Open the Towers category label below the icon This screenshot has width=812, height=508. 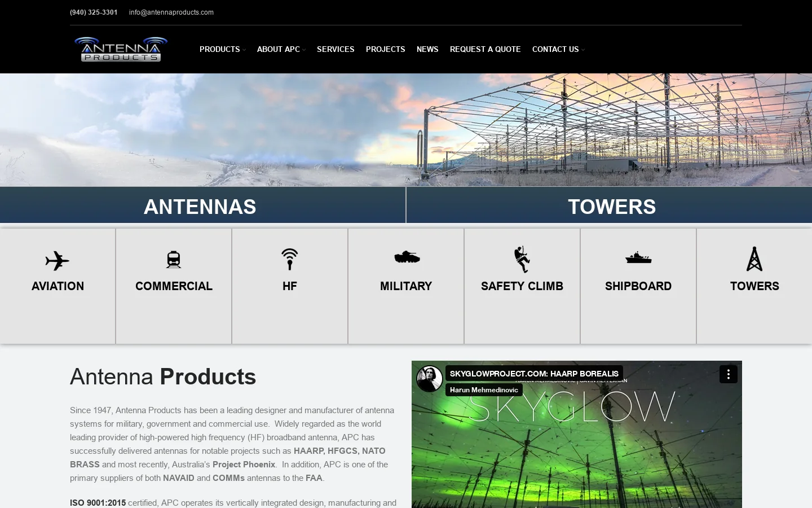(x=754, y=286)
